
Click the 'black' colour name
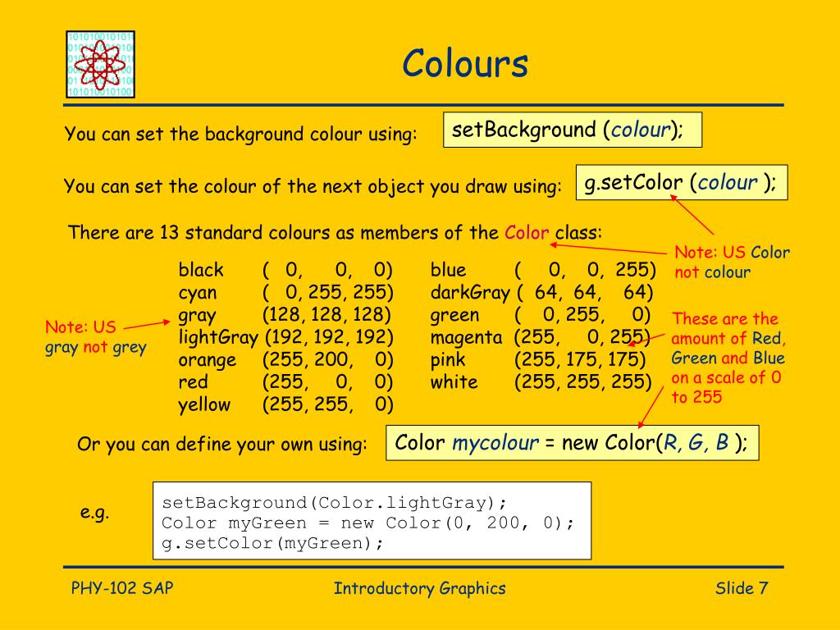(200, 269)
